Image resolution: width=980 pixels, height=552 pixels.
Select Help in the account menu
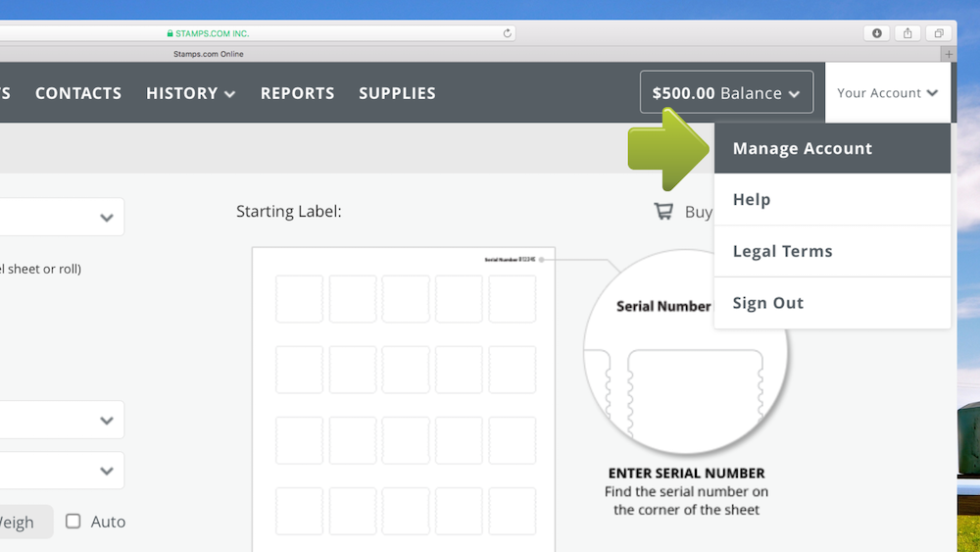pos(832,199)
